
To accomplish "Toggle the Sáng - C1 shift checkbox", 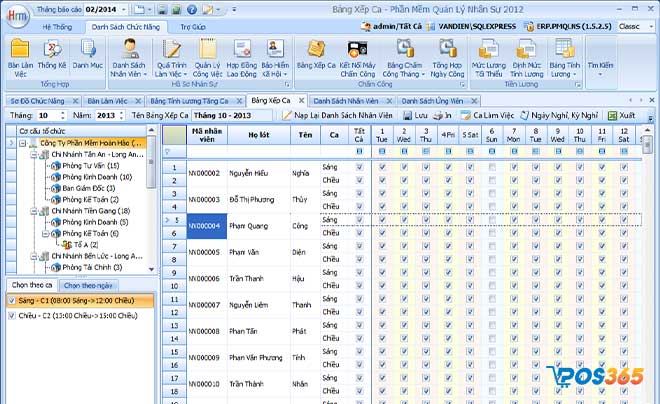I will [12, 301].
